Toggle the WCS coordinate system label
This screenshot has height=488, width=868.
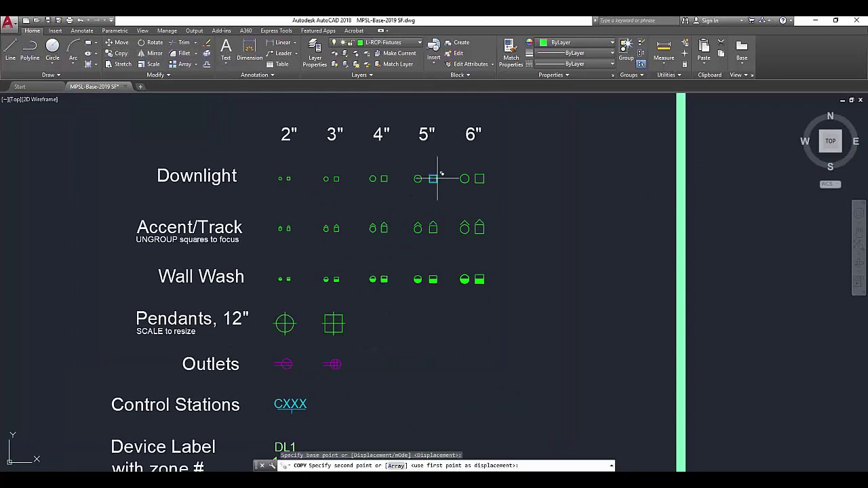pos(830,184)
